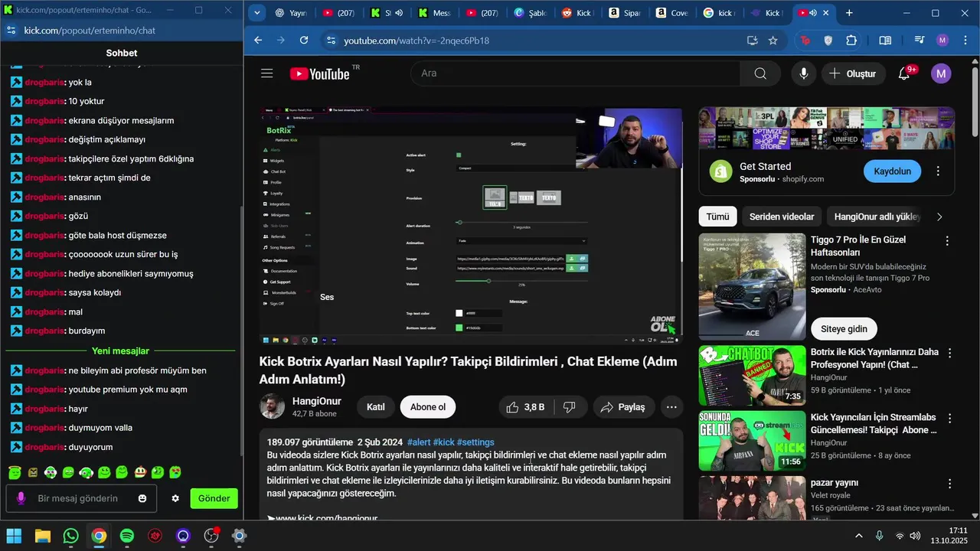Image resolution: width=980 pixels, height=551 pixels.
Task: Click the Katıl join button
Action: 375,407
